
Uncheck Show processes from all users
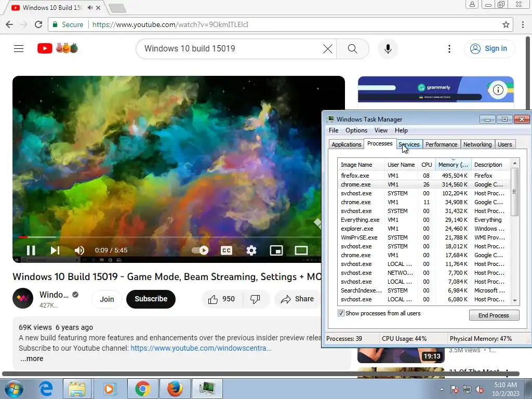tap(341, 313)
